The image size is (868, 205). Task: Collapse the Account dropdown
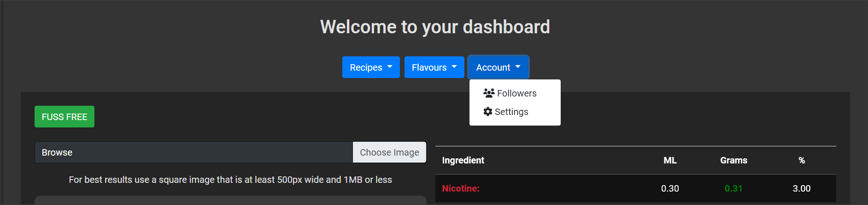point(498,67)
